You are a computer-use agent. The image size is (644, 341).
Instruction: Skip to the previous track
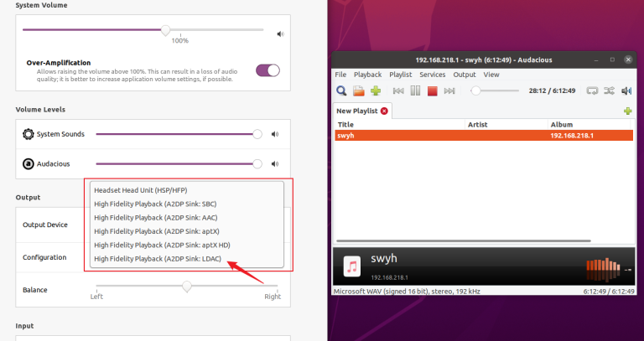pyautogui.click(x=397, y=90)
